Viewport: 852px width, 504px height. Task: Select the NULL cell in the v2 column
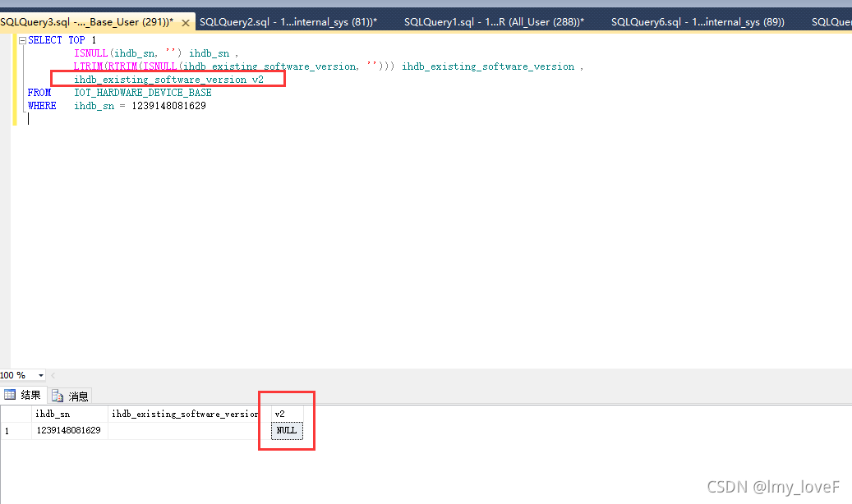click(287, 430)
